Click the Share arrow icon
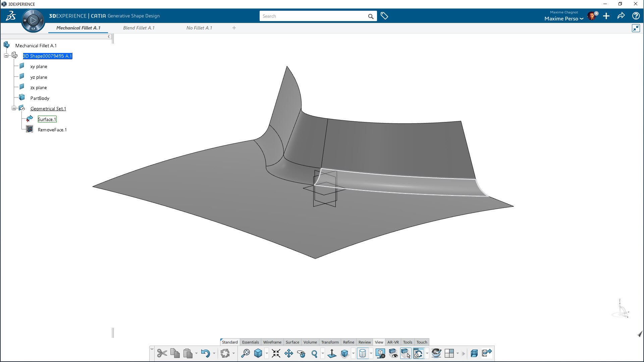This screenshot has height=362, width=644. point(621,16)
